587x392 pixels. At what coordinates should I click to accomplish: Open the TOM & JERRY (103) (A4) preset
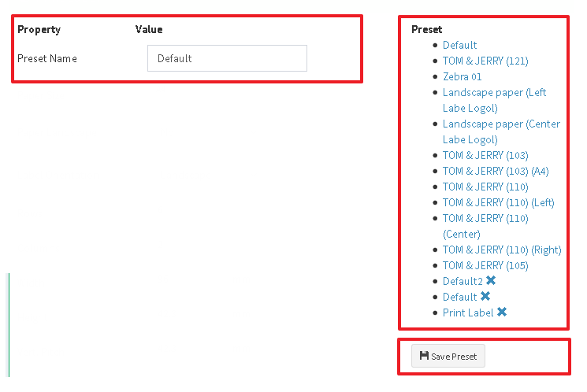496,171
